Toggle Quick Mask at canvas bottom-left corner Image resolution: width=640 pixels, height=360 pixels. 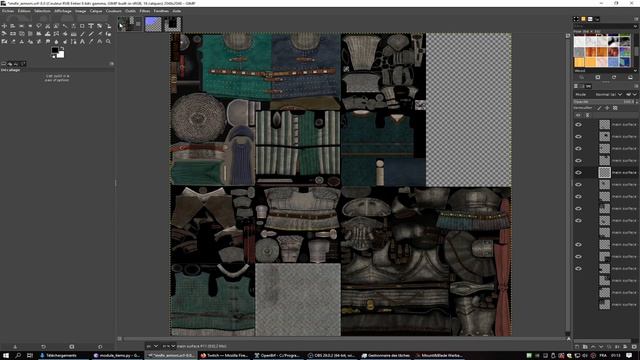point(120,339)
